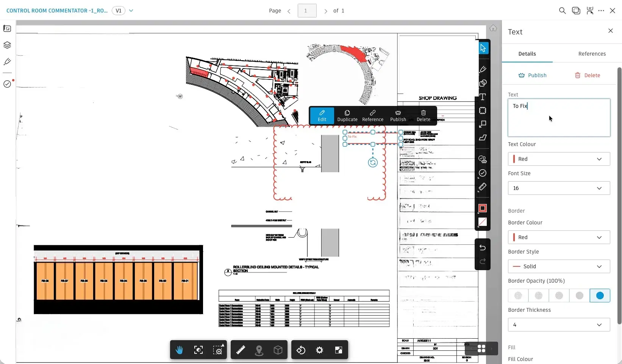Image resolution: width=622 pixels, height=364 pixels.
Task: Click Publish in markup context toolbar
Action: click(x=398, y=116)
